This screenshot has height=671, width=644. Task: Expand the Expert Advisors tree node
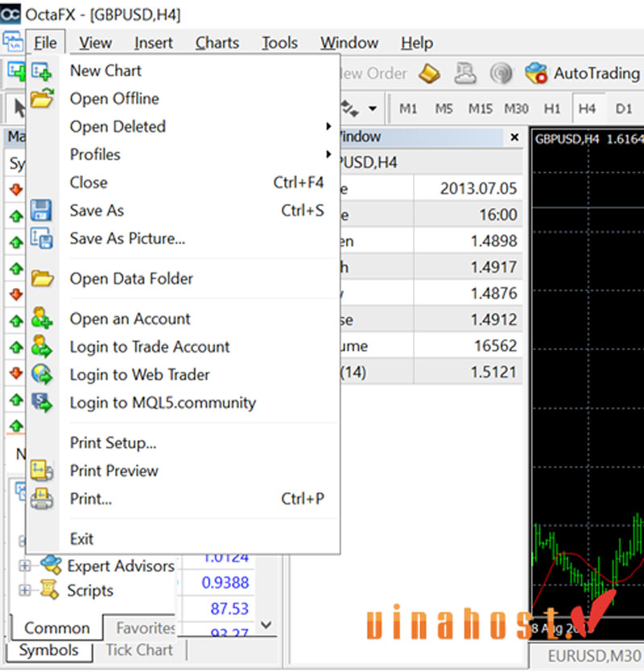point(25,566)
